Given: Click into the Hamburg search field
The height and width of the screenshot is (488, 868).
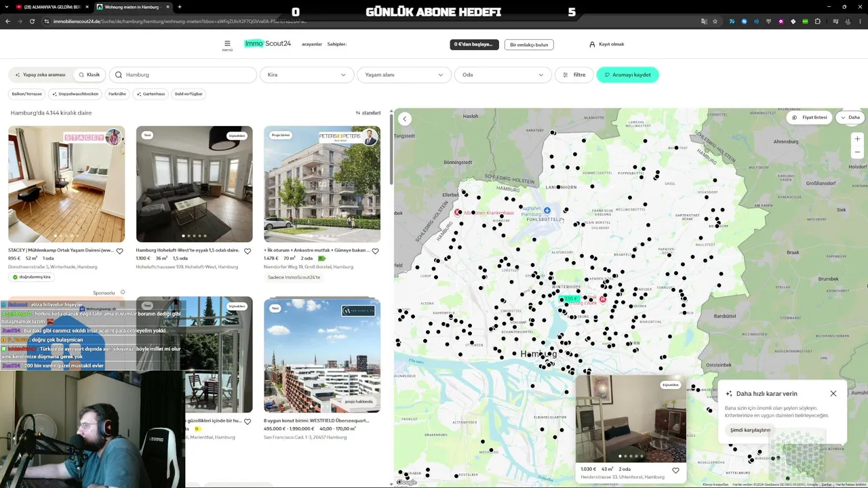Looking at the screenshot, I should tap(182, 75).
